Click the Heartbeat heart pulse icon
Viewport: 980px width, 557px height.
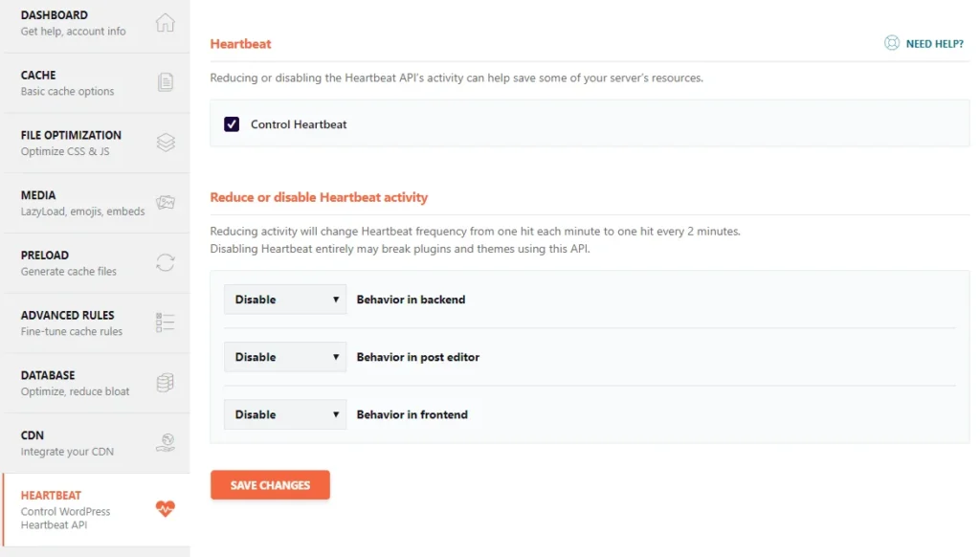[x=166, y=509]
